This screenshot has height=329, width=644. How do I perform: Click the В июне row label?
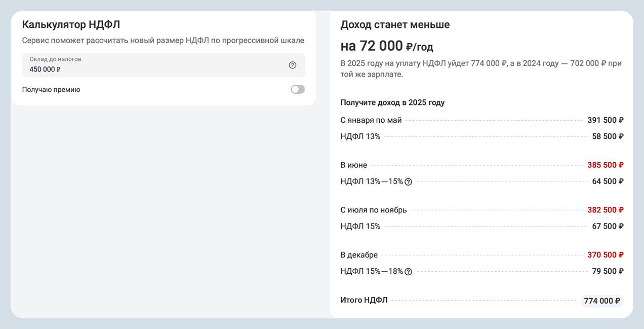coord(354,165)
